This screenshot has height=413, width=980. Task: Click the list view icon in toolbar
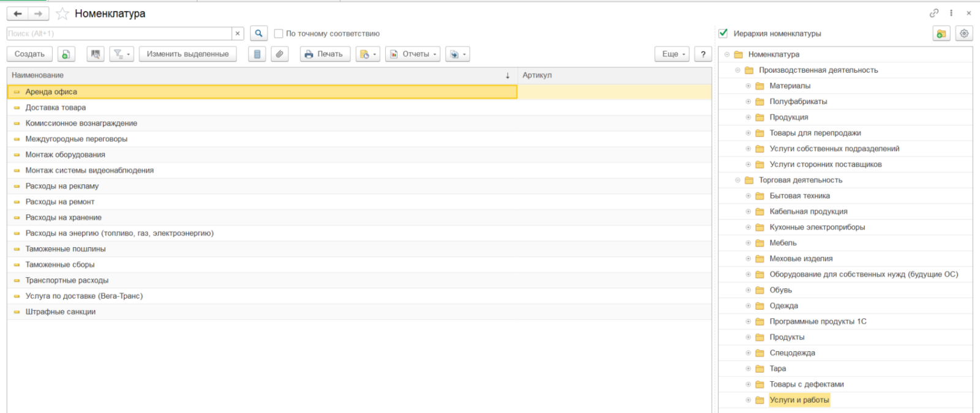pos(257,54)
